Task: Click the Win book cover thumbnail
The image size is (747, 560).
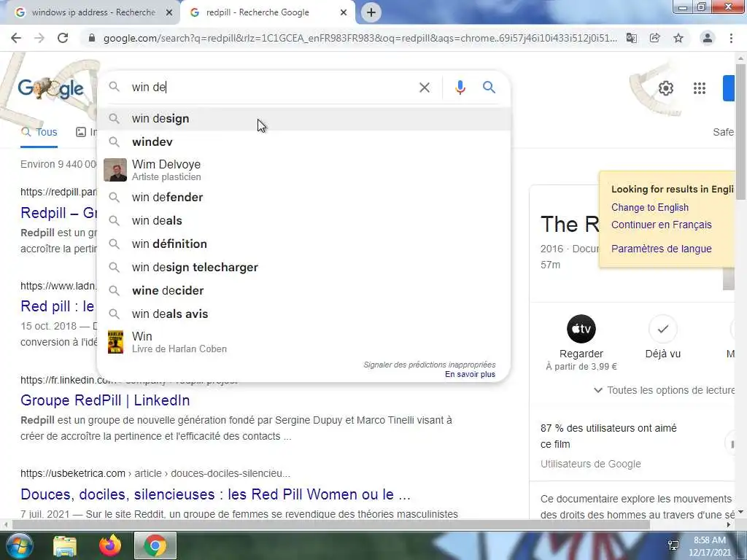Action: (x=115, y=342)
